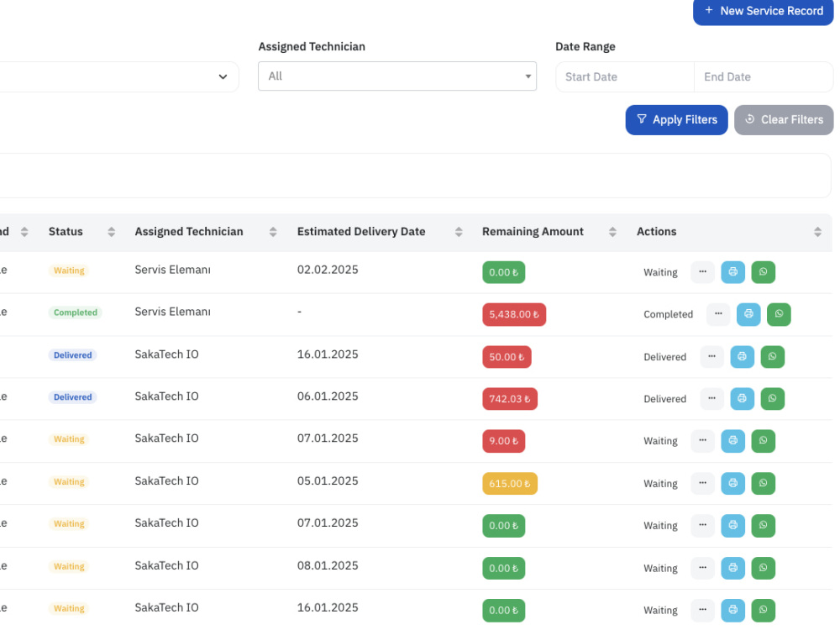Open WhatsApp for the 0.00 ₺ 16.01.2025 record
The height and width of the screenshot is (630, 840).
click(x=763, y=610)
